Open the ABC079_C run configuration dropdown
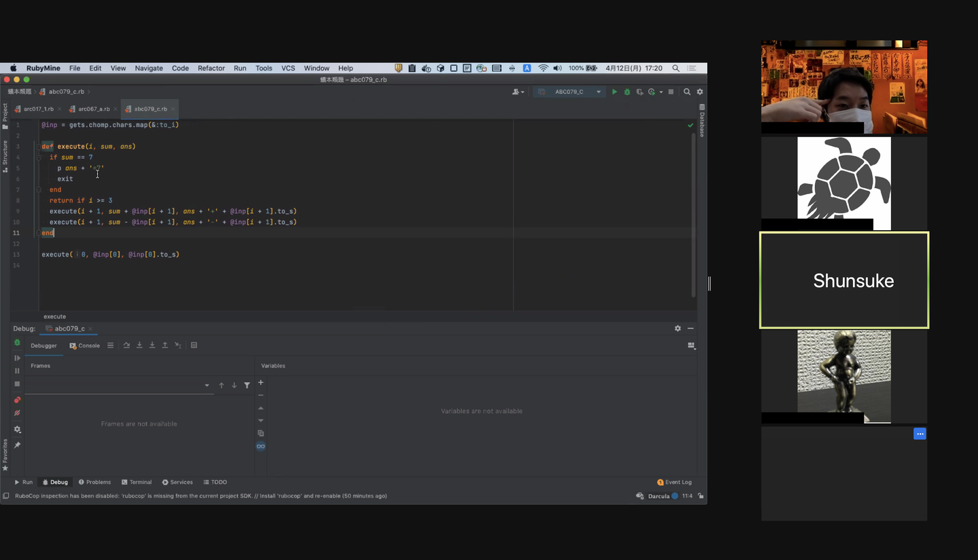Viewport: 978px width, 560px height. pyautogui.click(x=569, y=92)
